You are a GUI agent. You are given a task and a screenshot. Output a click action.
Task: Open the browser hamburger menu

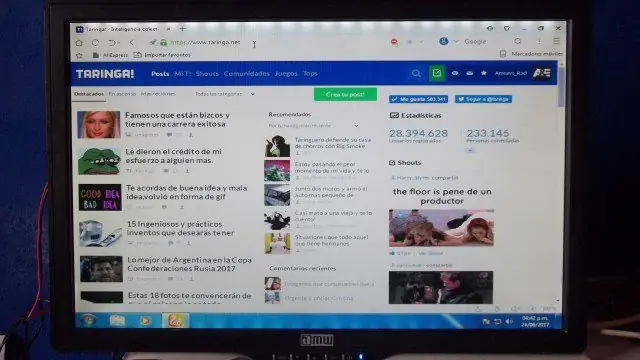click(x=556, y=41)
